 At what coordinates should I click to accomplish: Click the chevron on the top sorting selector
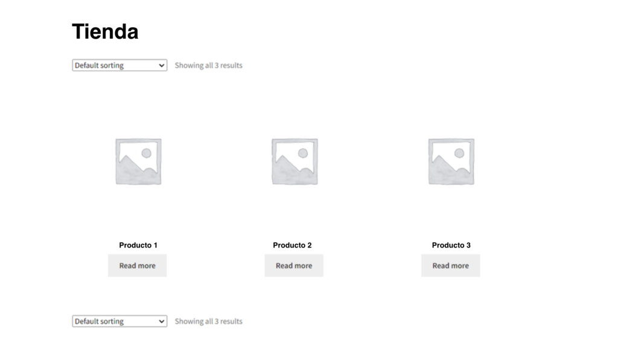[161, 65]
